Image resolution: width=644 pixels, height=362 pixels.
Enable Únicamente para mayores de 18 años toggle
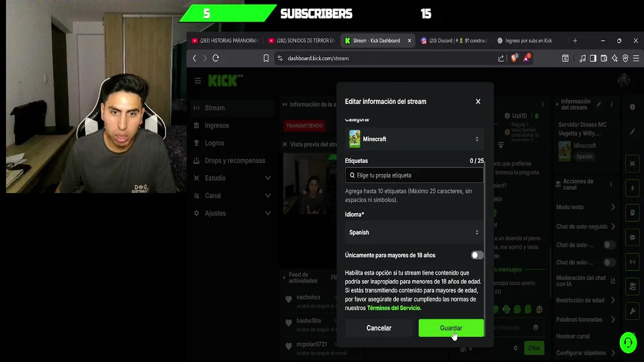point(477,255)
